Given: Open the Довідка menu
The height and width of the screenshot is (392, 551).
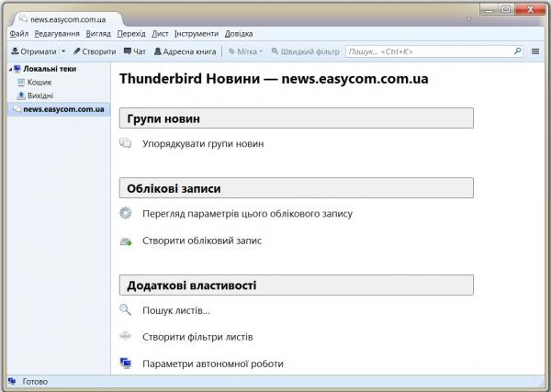Looking at the screenshot, I should point(239,34).
